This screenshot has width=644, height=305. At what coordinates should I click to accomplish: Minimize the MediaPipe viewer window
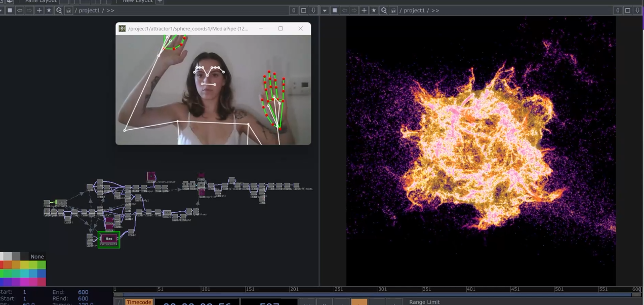click(261, 28)
